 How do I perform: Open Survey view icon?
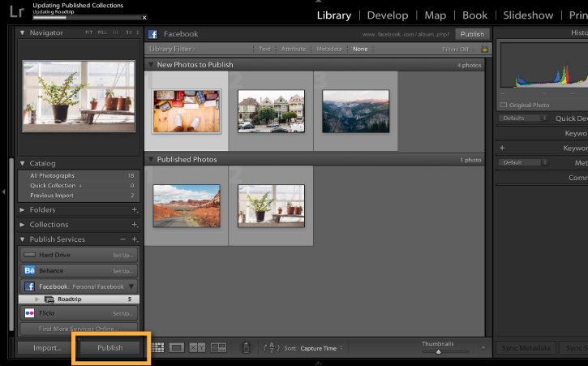(218, 348)
